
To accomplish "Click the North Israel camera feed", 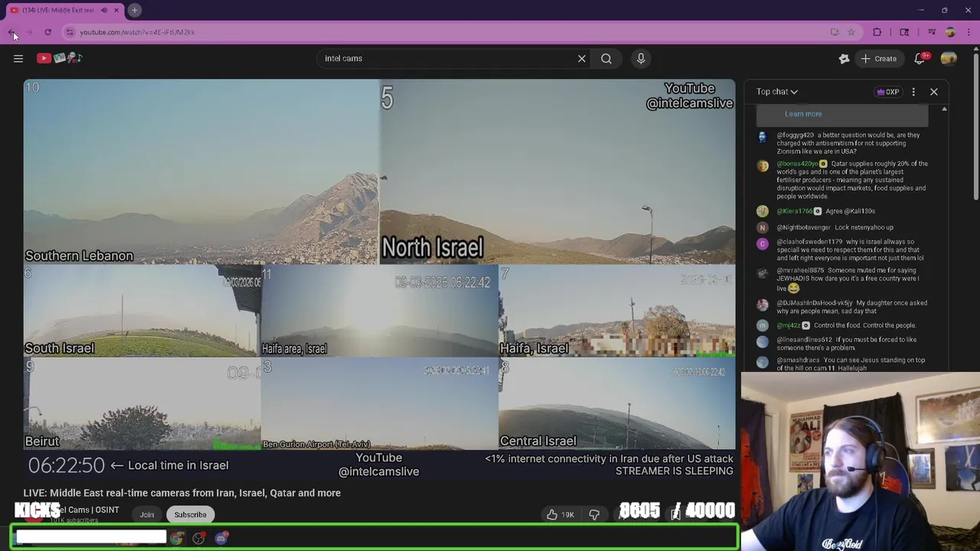I will point(557,171).
